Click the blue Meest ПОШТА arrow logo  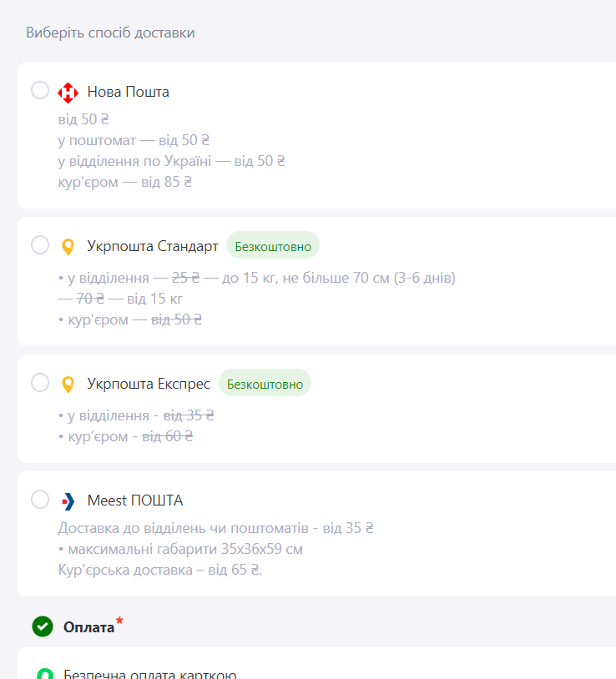(68, 501)
